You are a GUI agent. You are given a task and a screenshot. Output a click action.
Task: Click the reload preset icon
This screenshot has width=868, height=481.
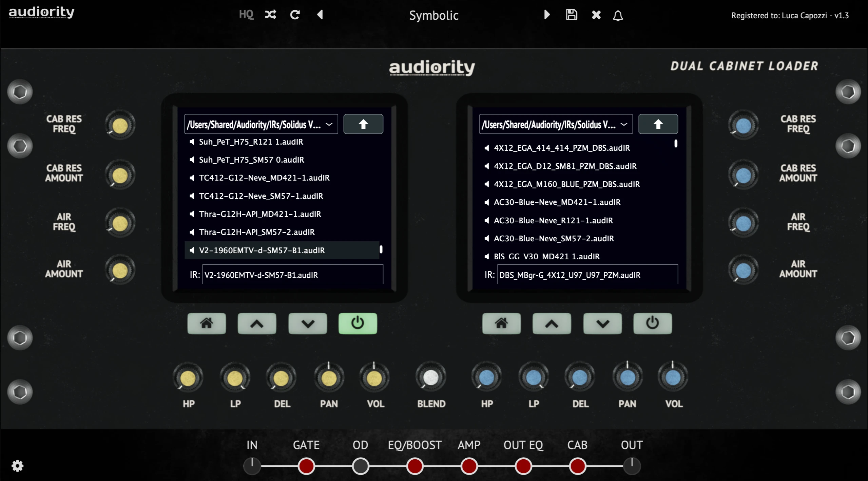295,15
